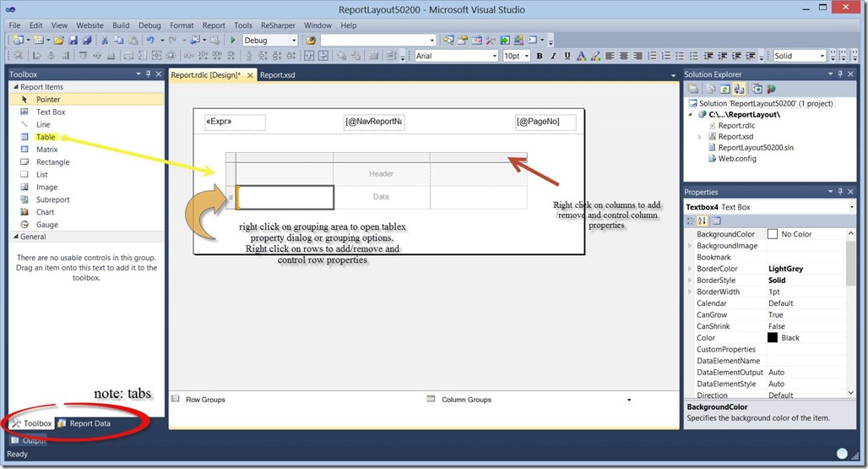
Task: Click the Foreground Color icon
Action: [581, 56]
